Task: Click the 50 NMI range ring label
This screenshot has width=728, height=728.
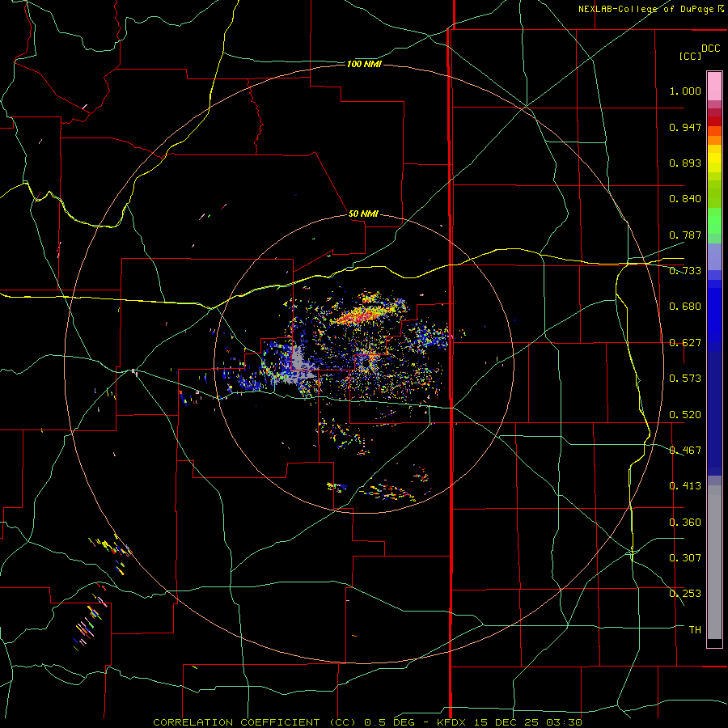Action: coord(363,214)
